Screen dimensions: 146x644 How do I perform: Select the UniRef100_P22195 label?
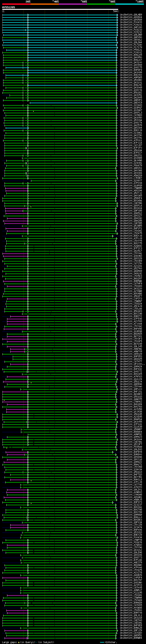click(x=131, y=593)
